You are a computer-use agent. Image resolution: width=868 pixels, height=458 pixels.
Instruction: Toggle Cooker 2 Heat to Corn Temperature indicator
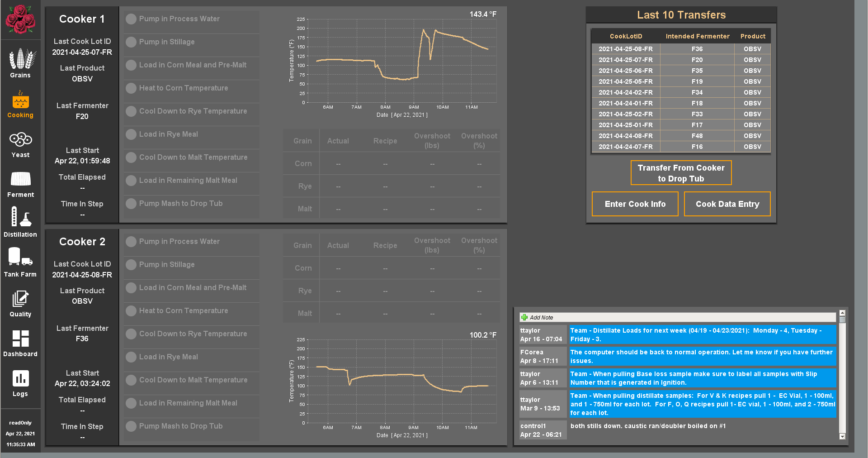(131, 311)
